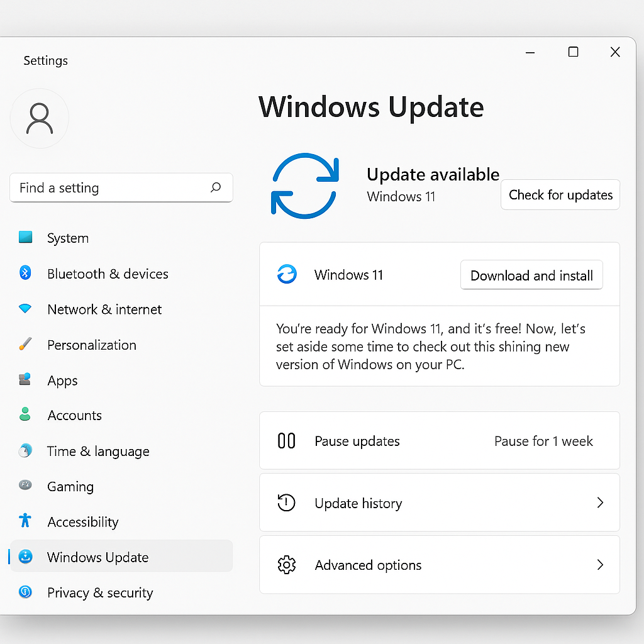Click the Update available heading
Screen dimensions: 644x644
[433, 175]
